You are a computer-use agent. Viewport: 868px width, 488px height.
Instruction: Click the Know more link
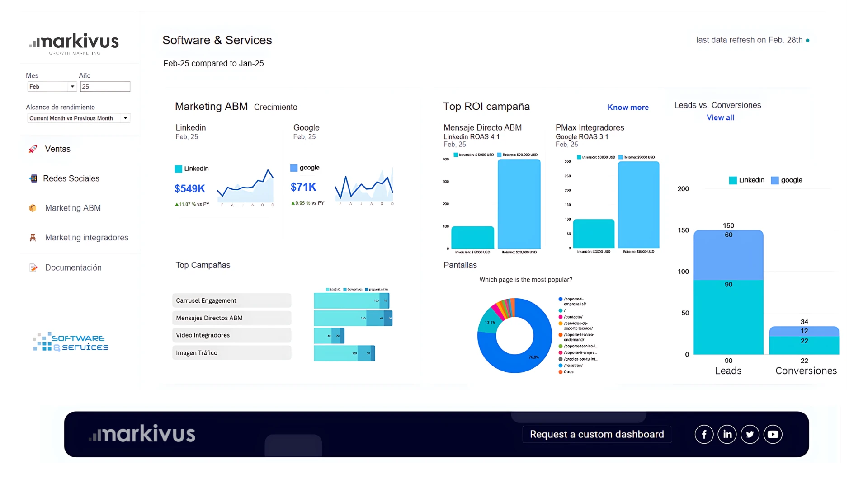click(x=628, y=107)
